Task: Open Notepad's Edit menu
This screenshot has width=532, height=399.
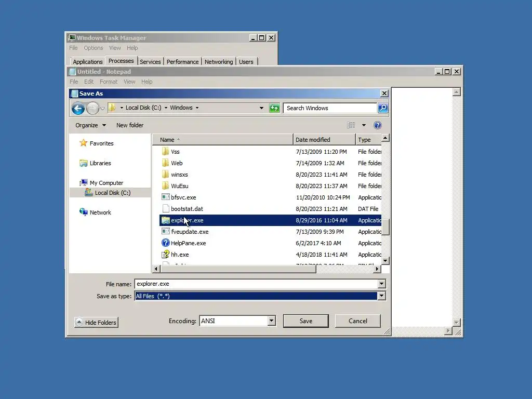Action: [88, 82]
